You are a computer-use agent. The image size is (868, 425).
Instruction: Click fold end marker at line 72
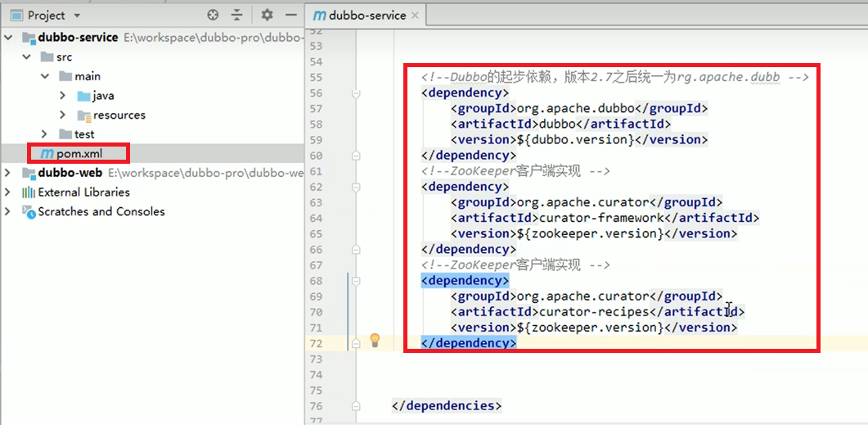coord(356,344)
